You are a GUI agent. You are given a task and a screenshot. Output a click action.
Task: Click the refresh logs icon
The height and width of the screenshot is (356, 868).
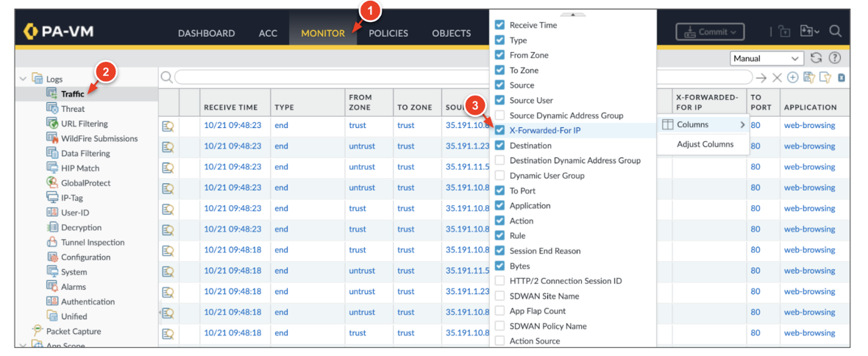tap(816, 58)
